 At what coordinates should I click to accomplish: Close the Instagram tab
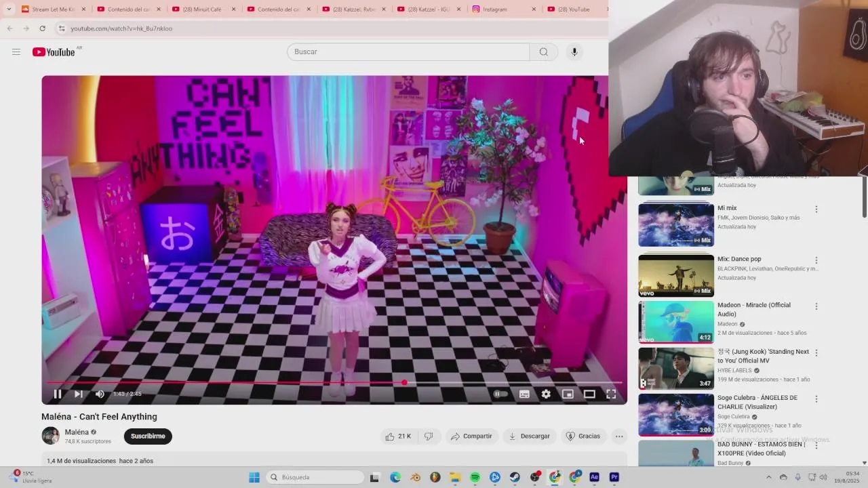click(x=534, y=9)
